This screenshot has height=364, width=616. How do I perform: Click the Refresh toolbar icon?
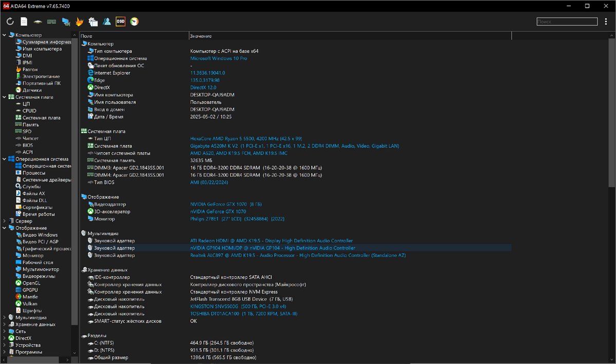point(10,22)
